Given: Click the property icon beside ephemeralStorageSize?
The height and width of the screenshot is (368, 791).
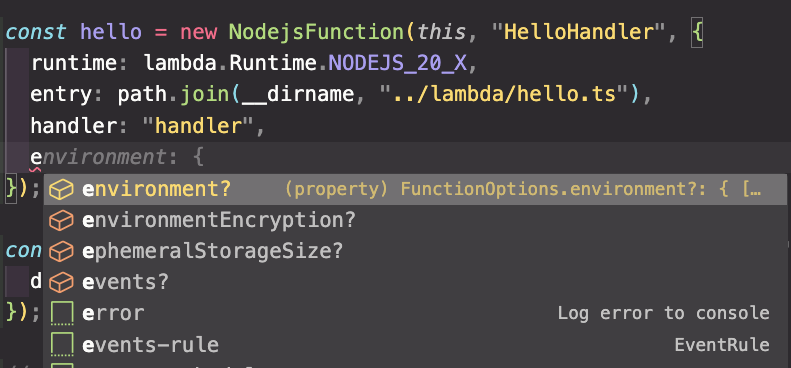Looking at the screenshot, I should point(62,251).
